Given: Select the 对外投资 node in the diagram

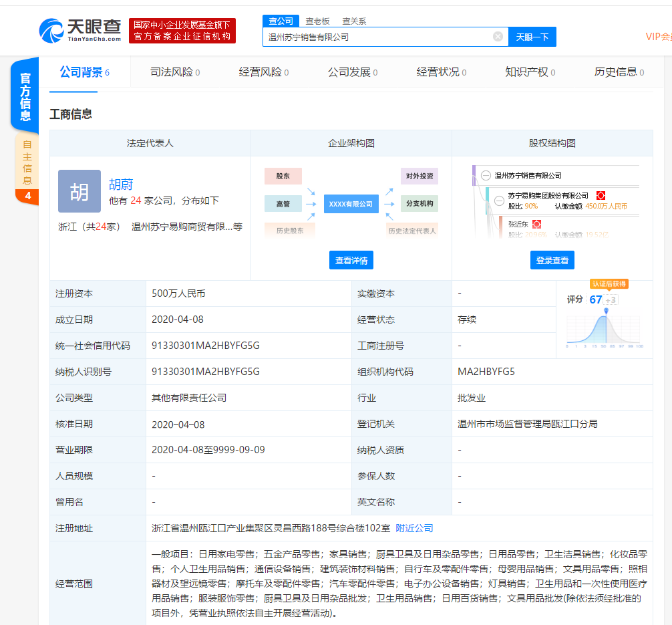Looking at the screenshot, I should (x=421, y=176).
